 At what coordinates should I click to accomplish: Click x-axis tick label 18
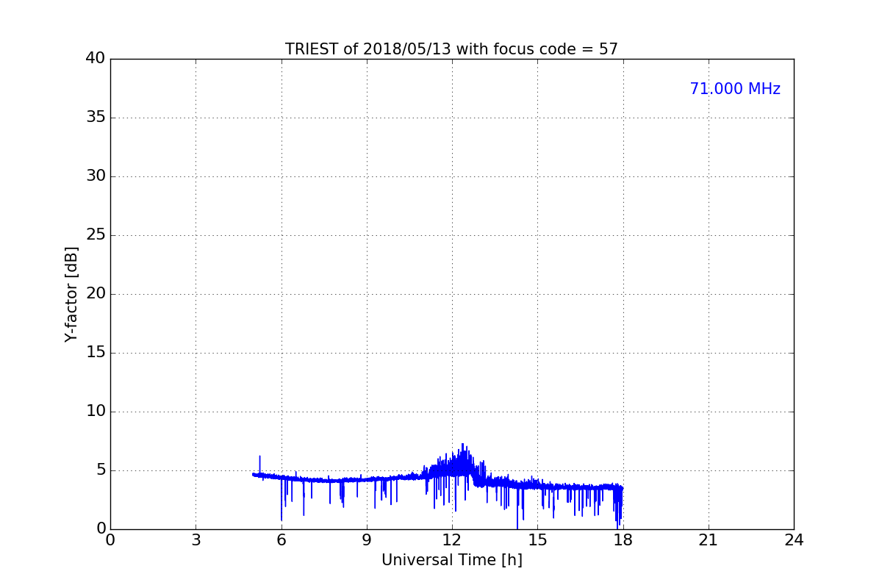pos(623,540)
